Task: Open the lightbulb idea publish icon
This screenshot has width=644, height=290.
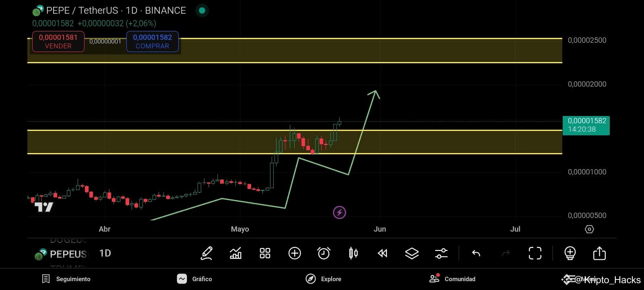Action: (x=570, y=253)
